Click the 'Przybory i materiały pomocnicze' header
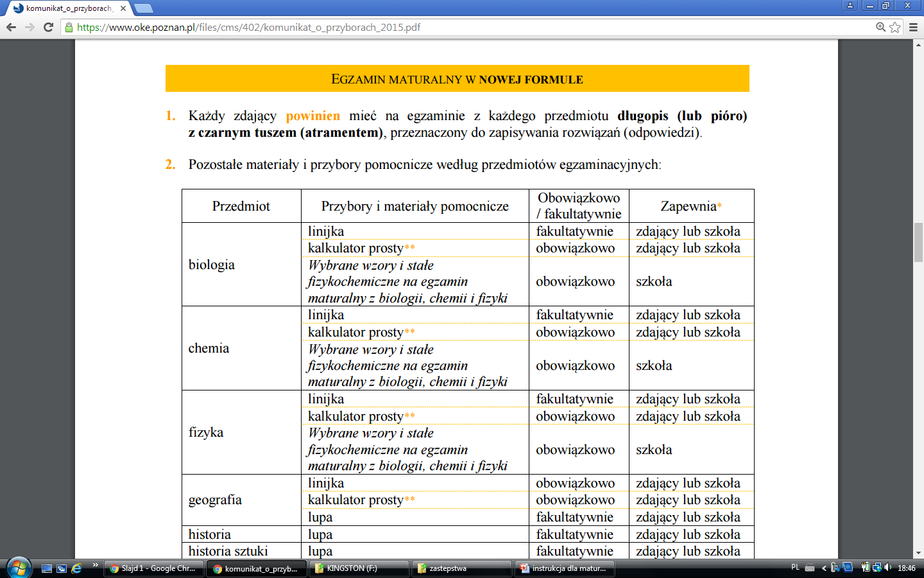The width and height of the screenshot is (924, 578). pos(415,206)
